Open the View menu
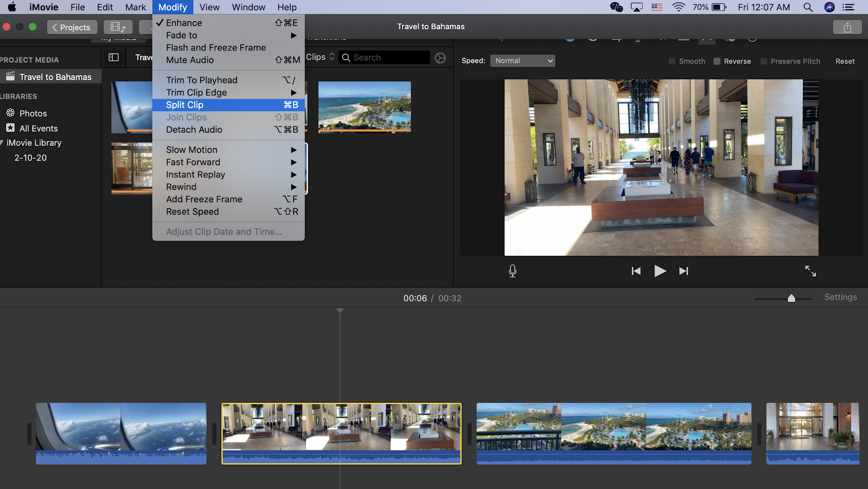This screenshot has width=868, height=489. pos(209,7)
